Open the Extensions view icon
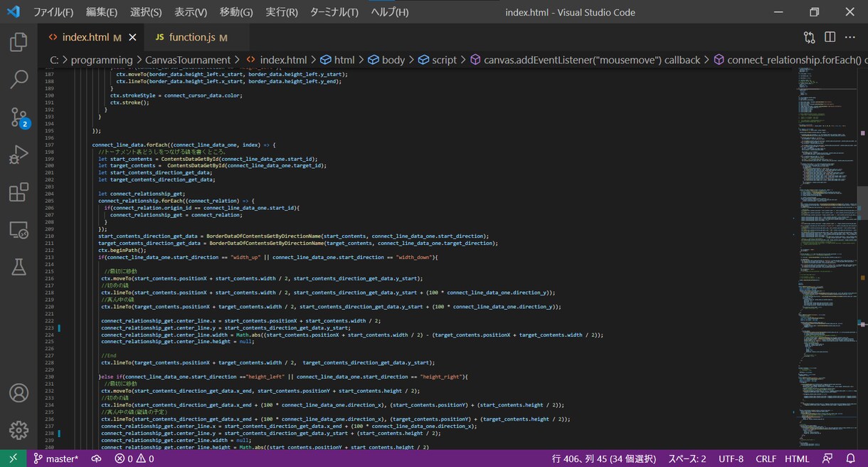Screen dimensions: 868x467 (18, 191)
